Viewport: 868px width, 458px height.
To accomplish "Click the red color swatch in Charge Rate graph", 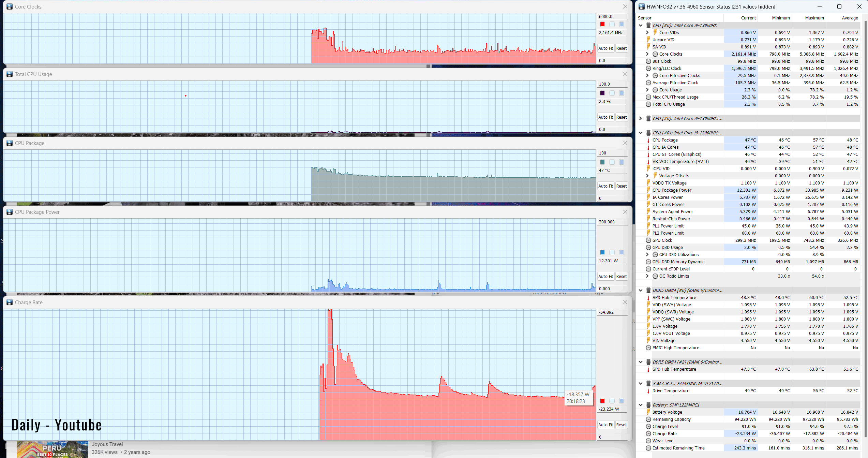I will click(602, 401).
